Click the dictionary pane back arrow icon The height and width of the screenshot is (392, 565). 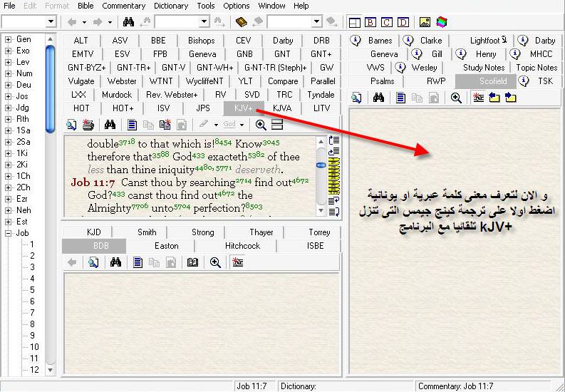tap(72, 262)
